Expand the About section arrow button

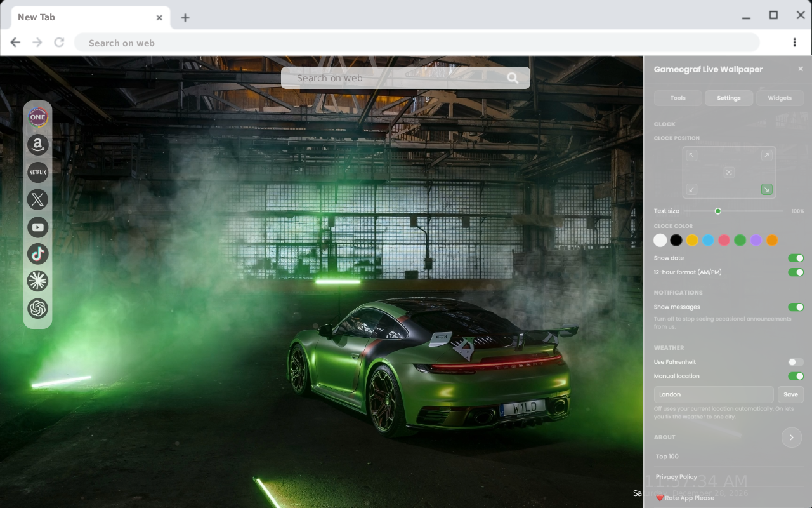[792, 437]
